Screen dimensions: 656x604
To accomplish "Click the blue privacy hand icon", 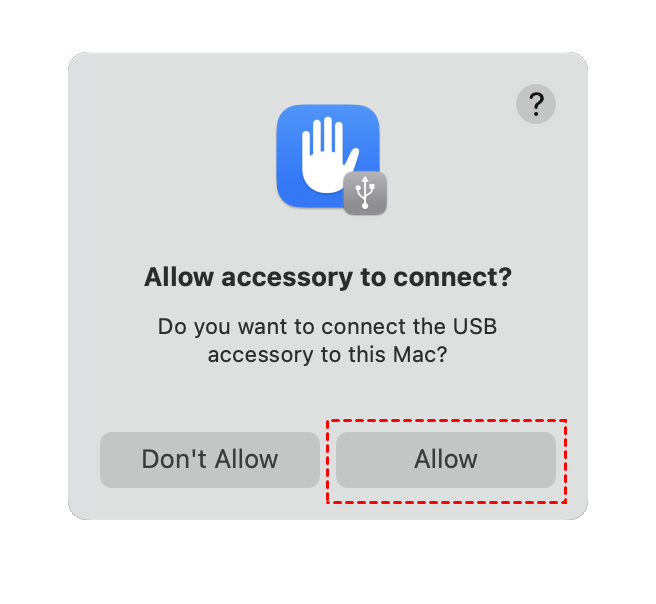I will tap(328, 156).
